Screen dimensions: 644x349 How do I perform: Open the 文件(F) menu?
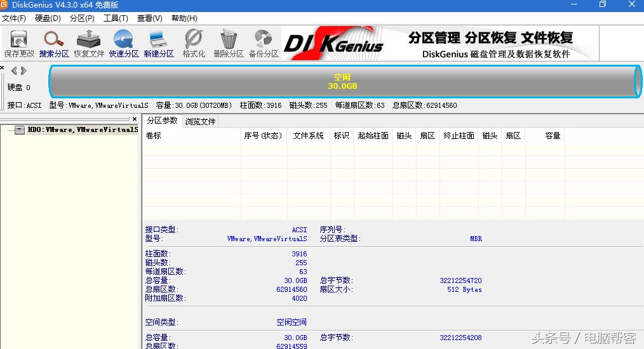[x=13, y=18]
